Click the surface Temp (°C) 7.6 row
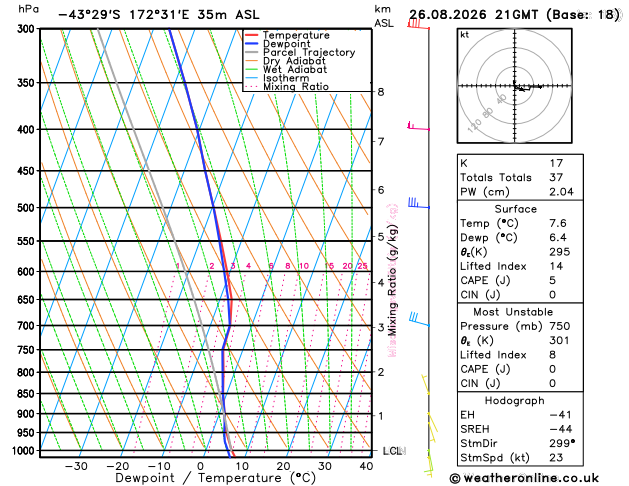The image size is (629, 486). coord(520,223)
